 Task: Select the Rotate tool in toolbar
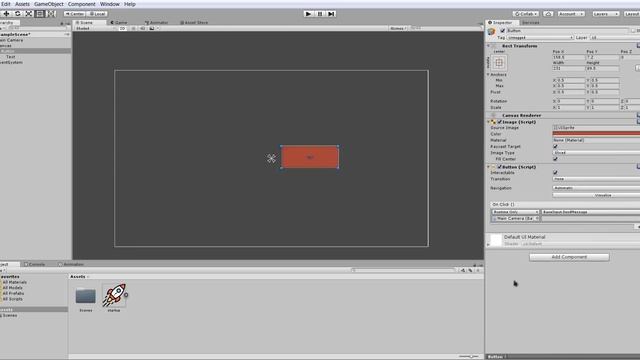(18, 13)
